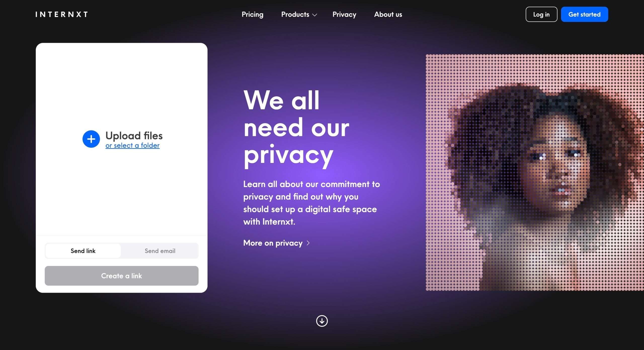The image size is (644, 350).
Task: Go to the Privacy page
Action: (x=344, y=14)
